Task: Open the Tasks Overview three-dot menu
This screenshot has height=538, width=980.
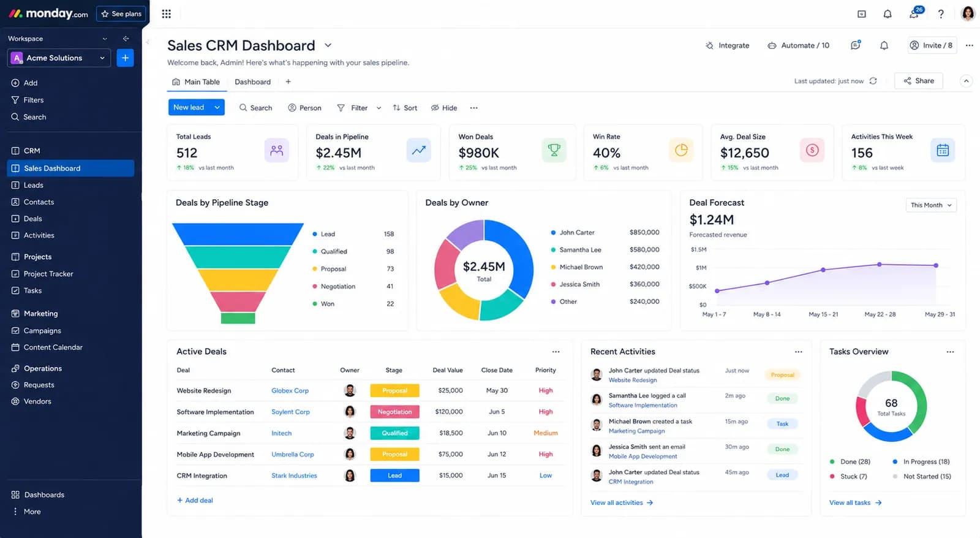Action: (x=950, y=352)
